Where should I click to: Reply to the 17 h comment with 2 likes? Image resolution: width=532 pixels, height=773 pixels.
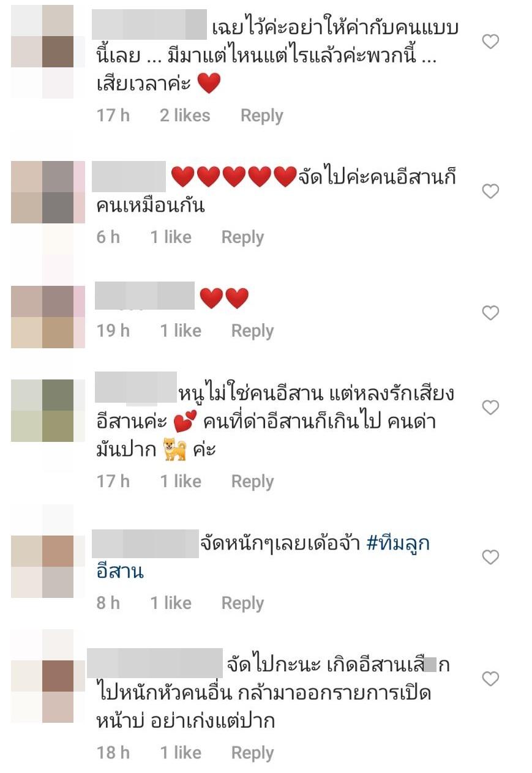[x=261, y=116]
